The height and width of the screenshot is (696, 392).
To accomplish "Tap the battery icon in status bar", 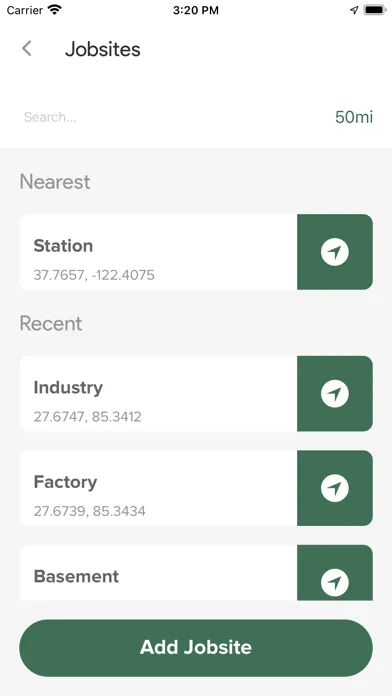I will click(x=375, y=10).
